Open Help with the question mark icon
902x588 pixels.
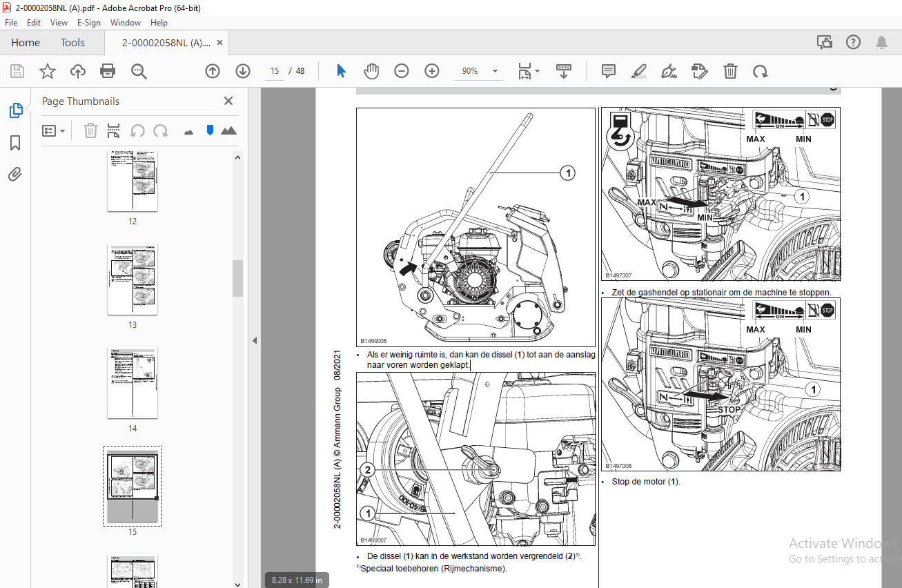tap(853, 42)
